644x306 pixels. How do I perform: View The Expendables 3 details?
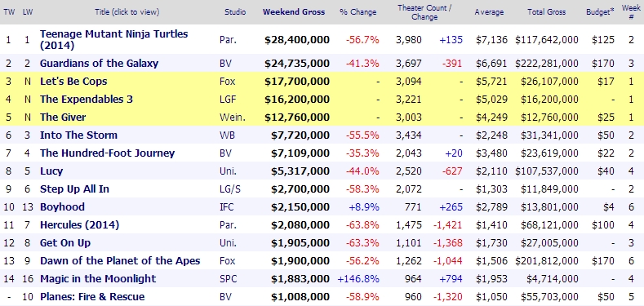coord(87,99)
